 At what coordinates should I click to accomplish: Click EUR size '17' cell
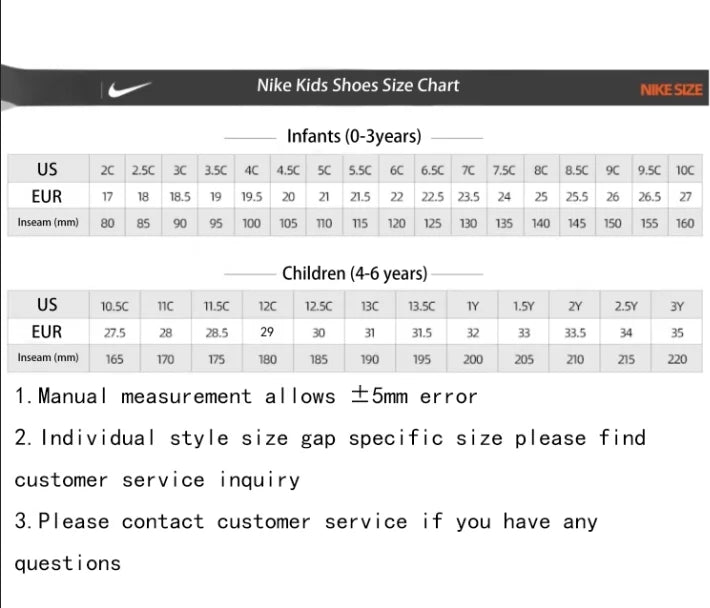pos(107,196)
